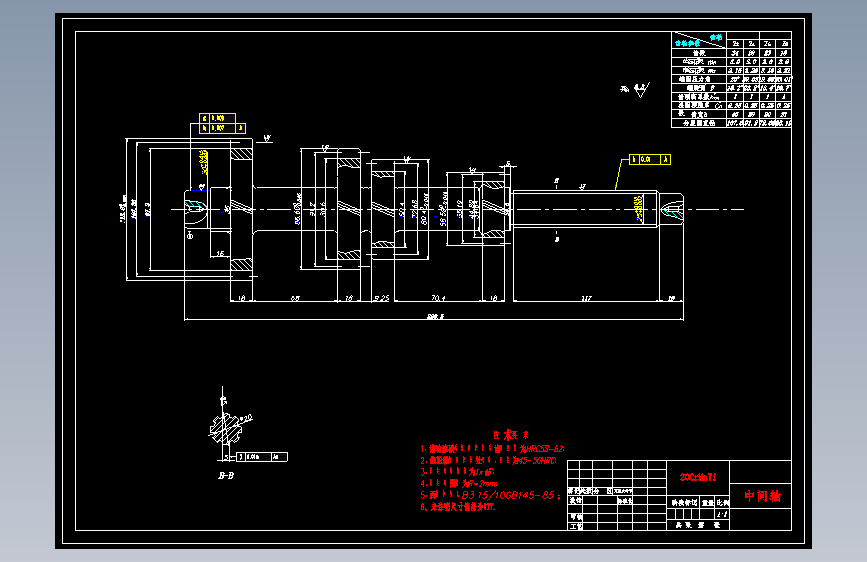
Task: Select the red technical requirements heading
Action: point(511,435)
